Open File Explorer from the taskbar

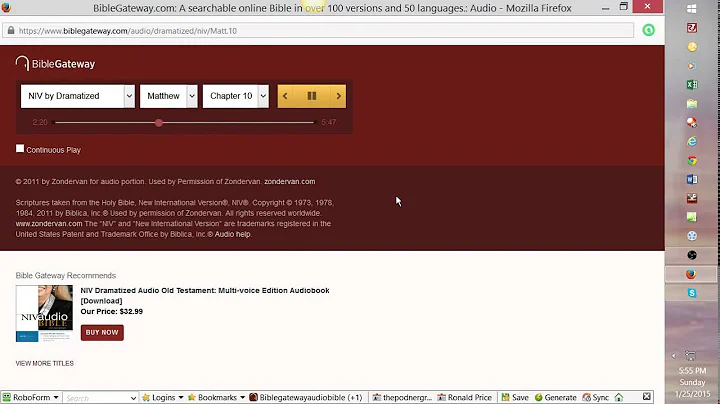[x=692, y=104]
